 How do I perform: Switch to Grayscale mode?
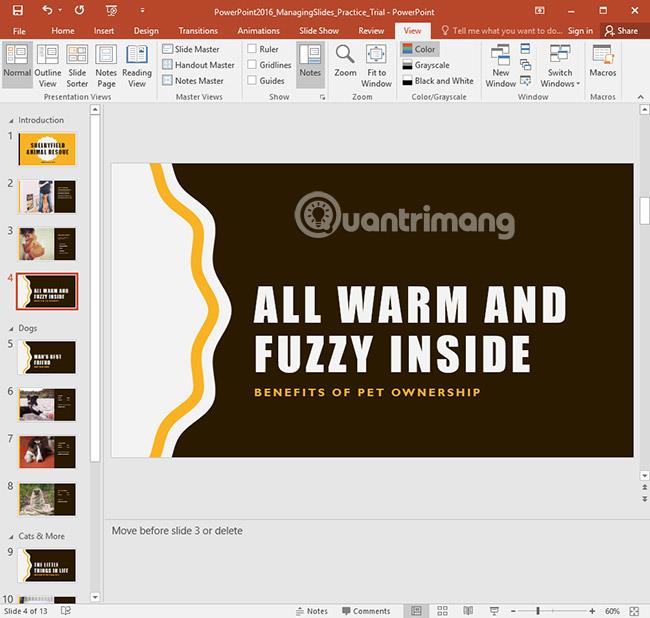click(426, 65)
